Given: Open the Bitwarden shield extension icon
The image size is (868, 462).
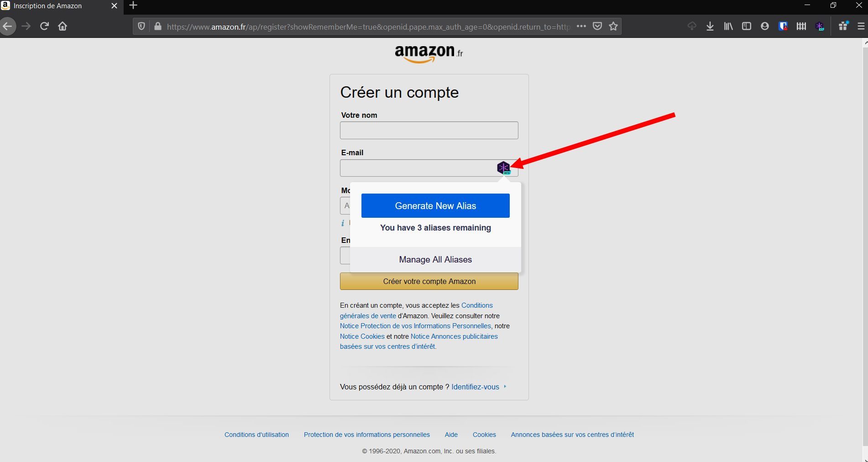Looking at the screenshot, I should (x=783, y=26).
